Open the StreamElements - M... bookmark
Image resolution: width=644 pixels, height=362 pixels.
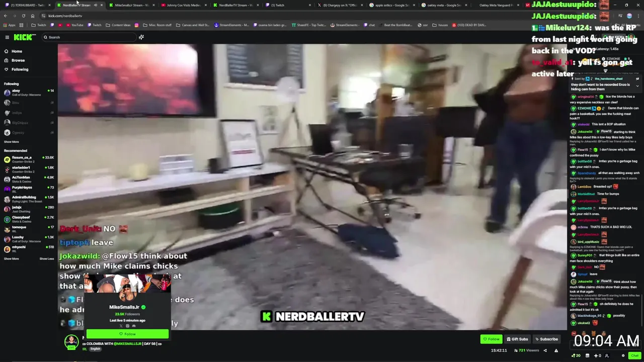click(x=231, y=25)
